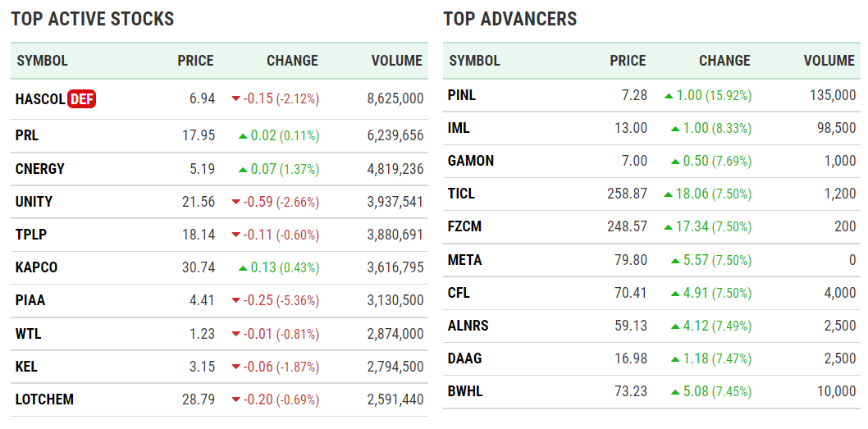Click PRICE column header in Top Advancers
The height and width of the screenshot is (429, 868).
coord(628,61)
